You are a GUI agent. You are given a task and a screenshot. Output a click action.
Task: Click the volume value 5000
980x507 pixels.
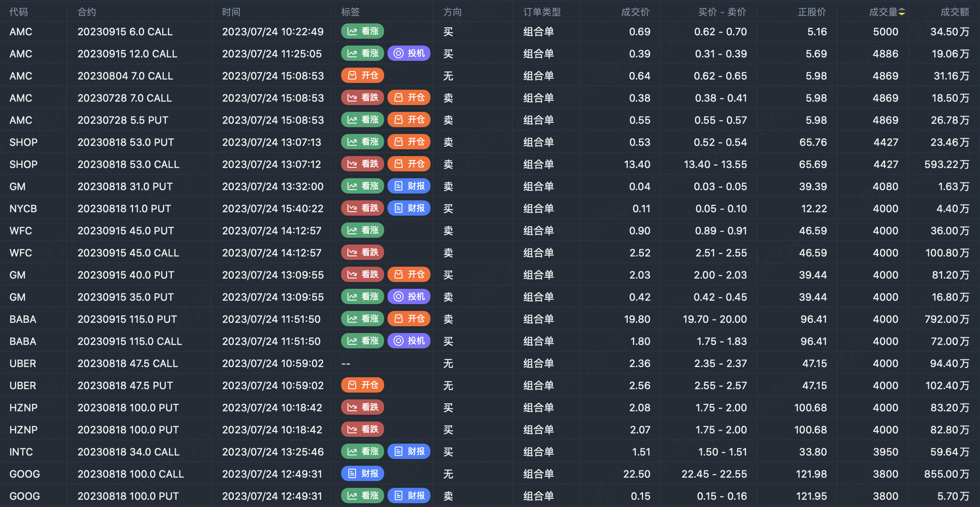886,31
